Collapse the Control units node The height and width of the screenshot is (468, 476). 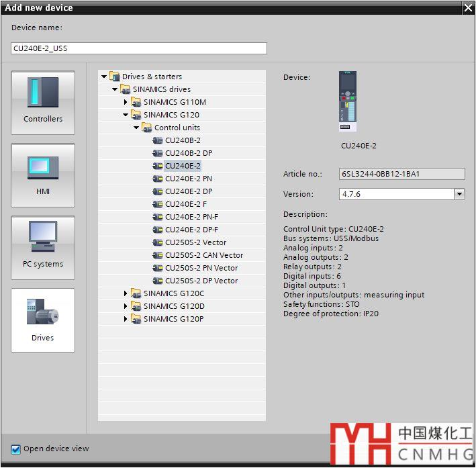click(x=136, y=128)
